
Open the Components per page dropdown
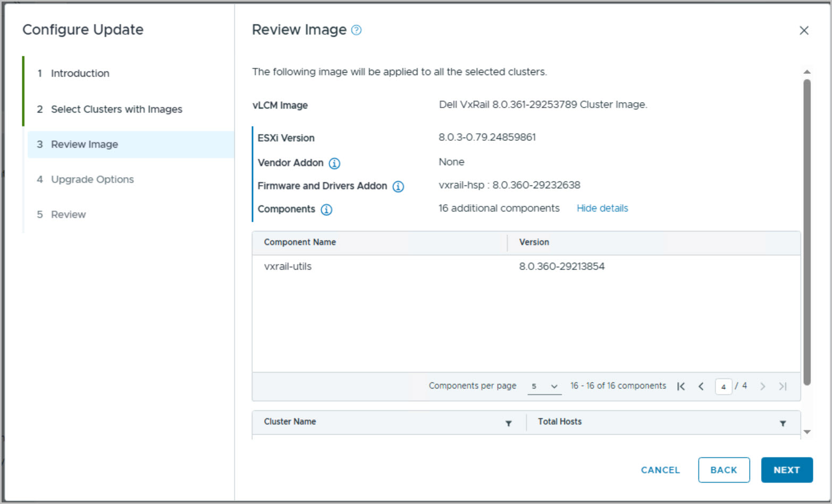544,387
